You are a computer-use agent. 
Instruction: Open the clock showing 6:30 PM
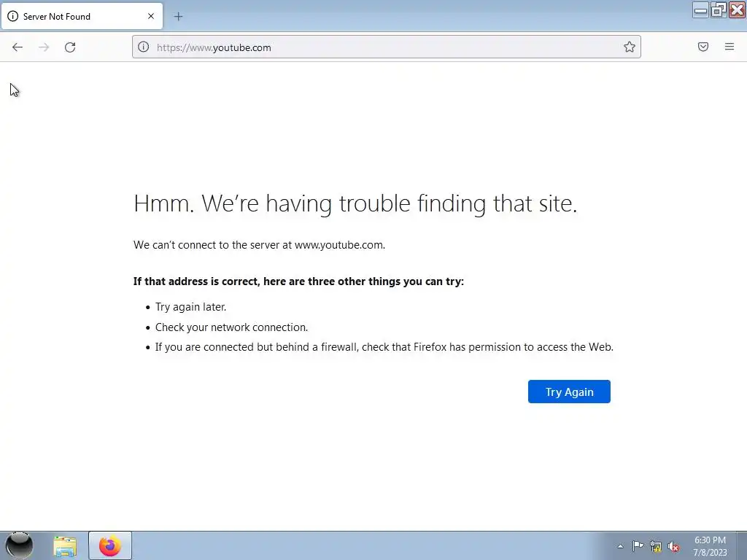point(710,546)
